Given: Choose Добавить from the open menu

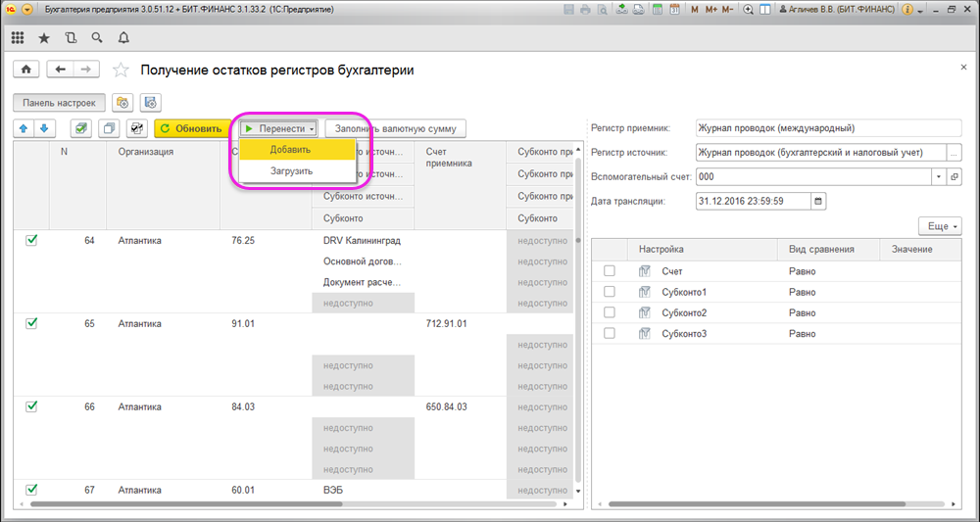Looking at the screenshot, I should point(290,150).
